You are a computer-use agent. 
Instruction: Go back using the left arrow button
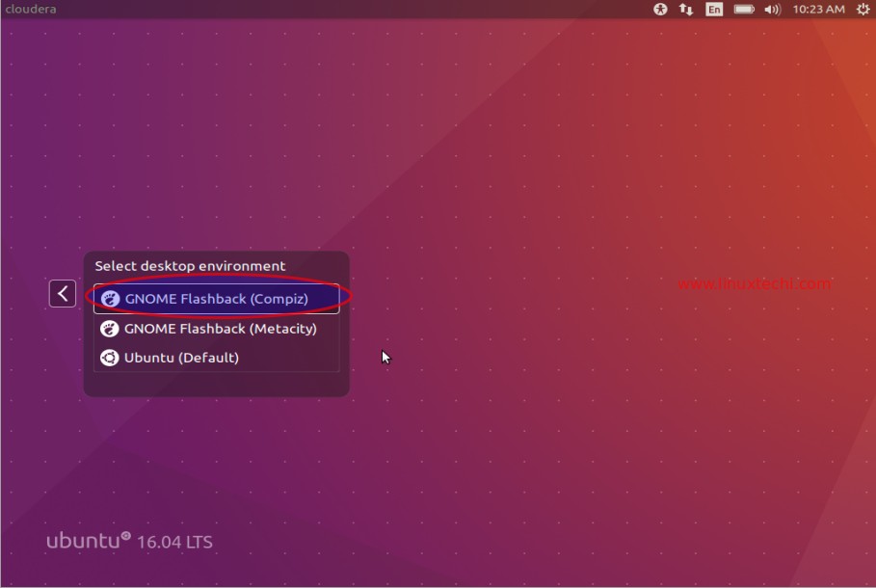[63, 294]
